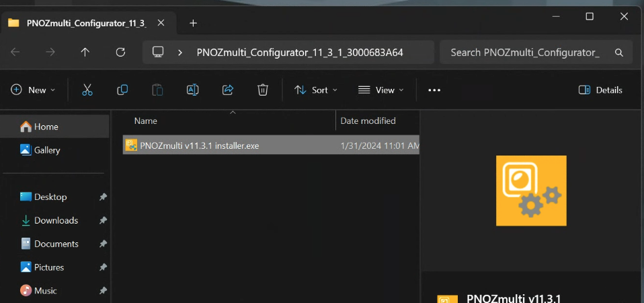Unpin Pictures using its pin icon
Viewport: 644px width, 303px height.
pos(103,267)
